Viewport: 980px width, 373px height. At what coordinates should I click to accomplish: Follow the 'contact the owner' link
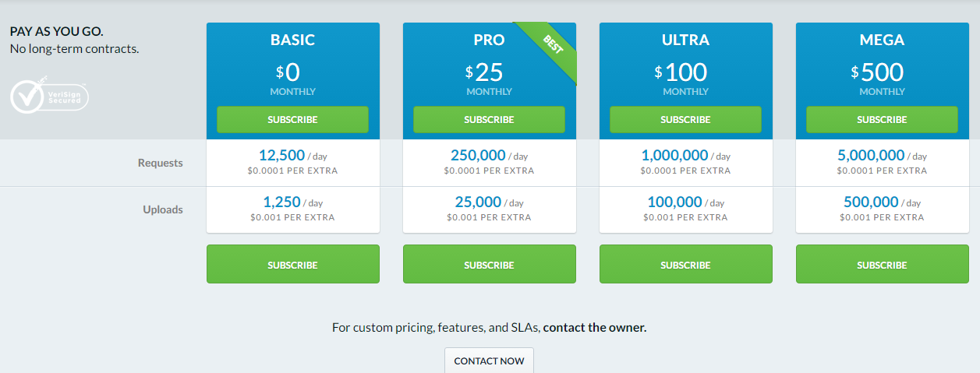(595, 328)
